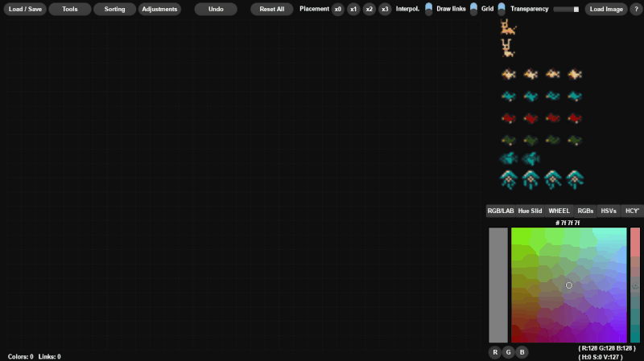Select the third teal fish sprite
The height and width of the screenshot is (361, 644).
[553, 96]
